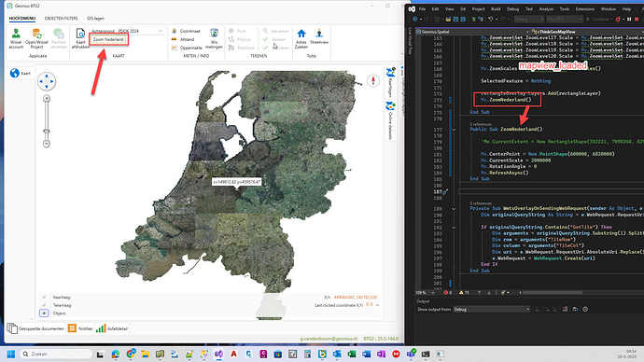
Task: Click the Zoom Nederland button
Action: (108, 39)
